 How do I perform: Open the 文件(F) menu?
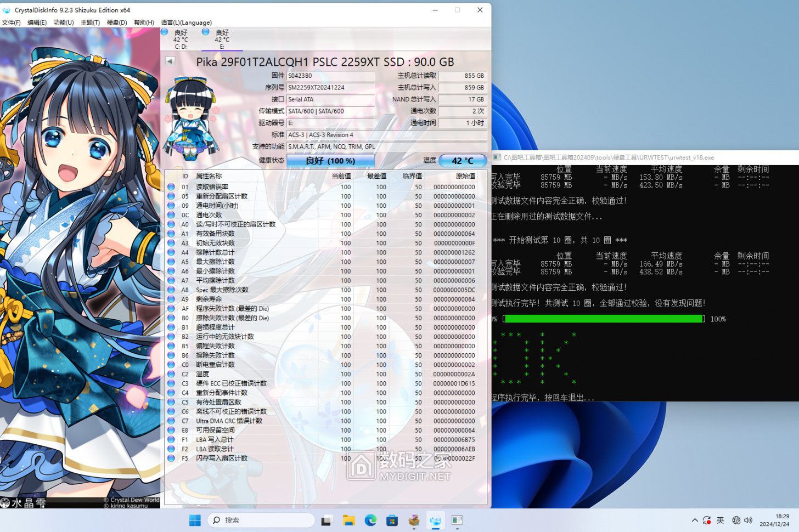point(11,22)
